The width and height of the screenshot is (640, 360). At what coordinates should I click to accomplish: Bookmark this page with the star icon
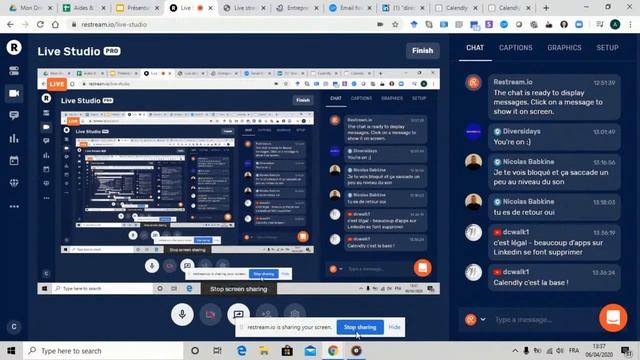395,24
